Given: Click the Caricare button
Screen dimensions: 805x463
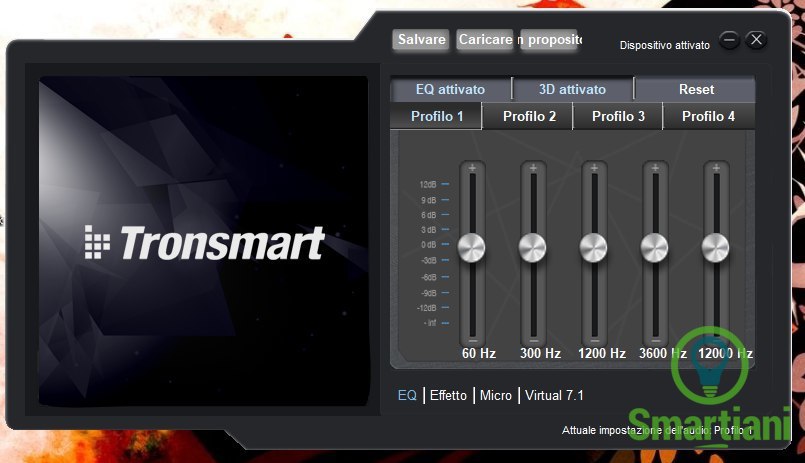Looking at the screenshot, I should [x=485, y=40].
